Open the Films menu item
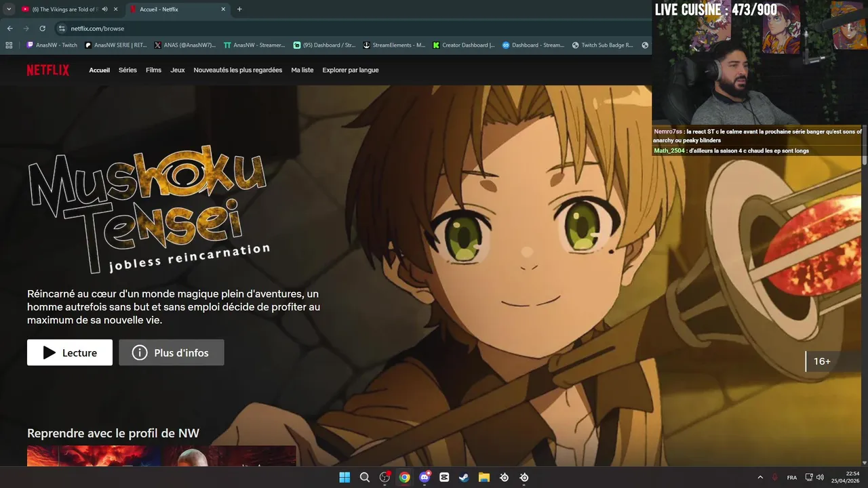 click(153, 70)
